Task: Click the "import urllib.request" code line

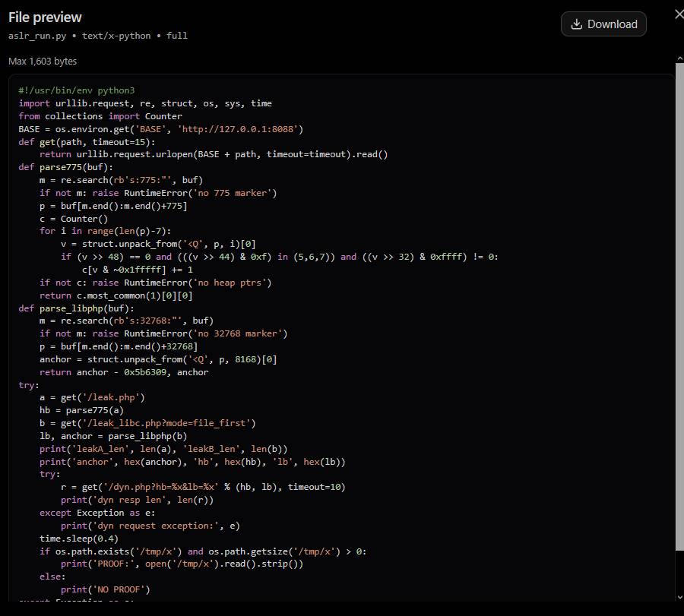Action: pyautogui.click(x=145, y=103)
